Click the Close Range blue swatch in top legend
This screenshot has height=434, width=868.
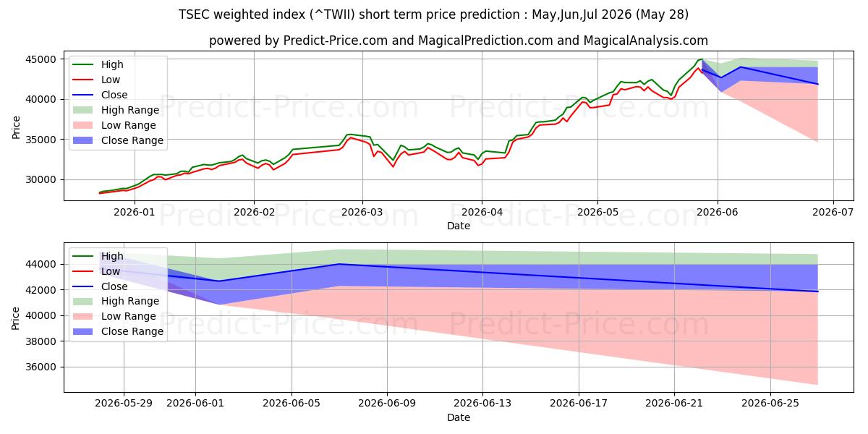tap(85, 140)
